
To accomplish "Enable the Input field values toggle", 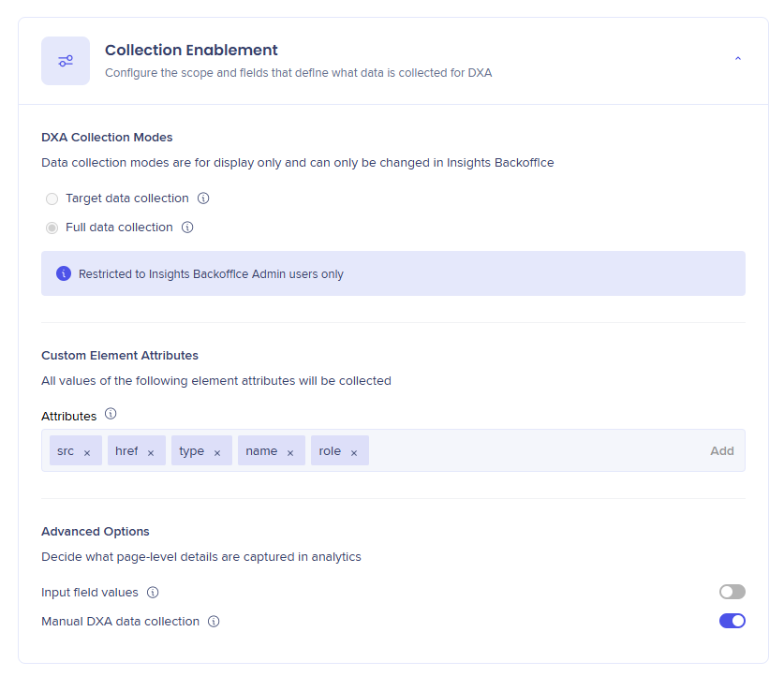I will click(732, 592).
